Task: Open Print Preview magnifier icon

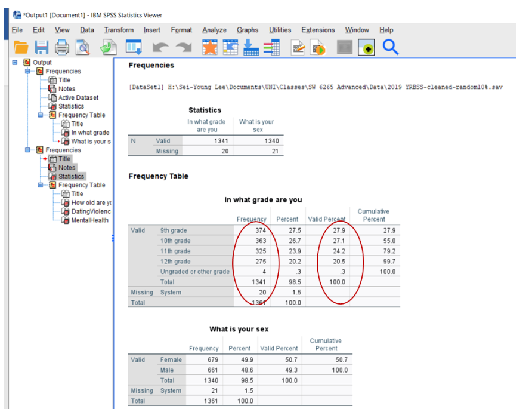Action: [83, 47]
